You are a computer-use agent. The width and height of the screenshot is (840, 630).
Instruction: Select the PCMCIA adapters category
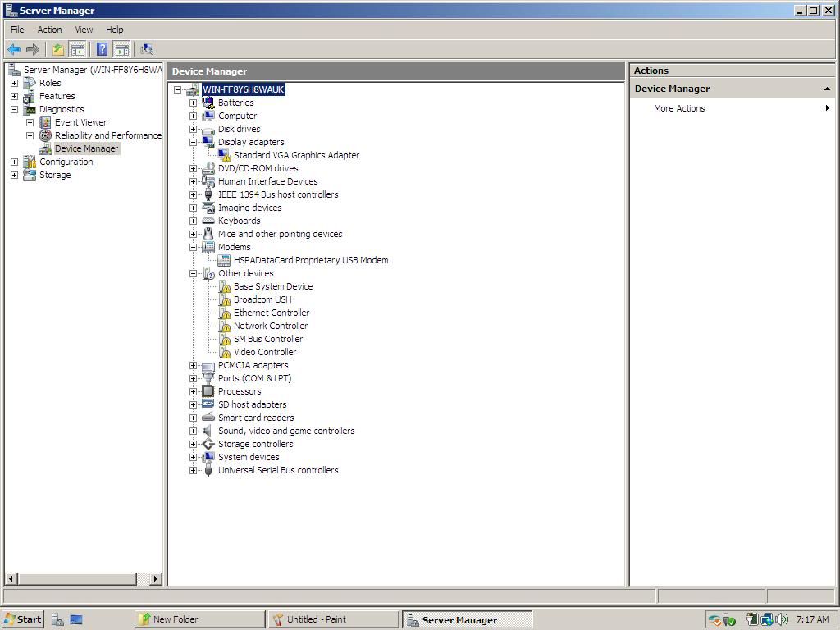coord(253,365)
